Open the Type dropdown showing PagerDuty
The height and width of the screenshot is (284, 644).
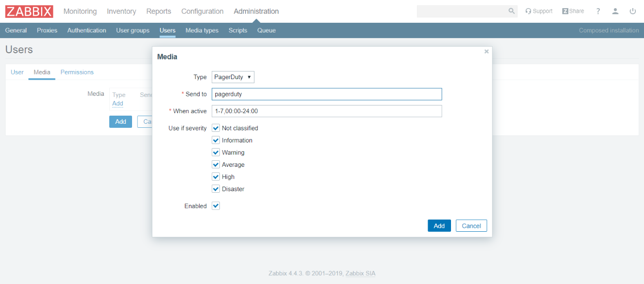coord(233,77)
